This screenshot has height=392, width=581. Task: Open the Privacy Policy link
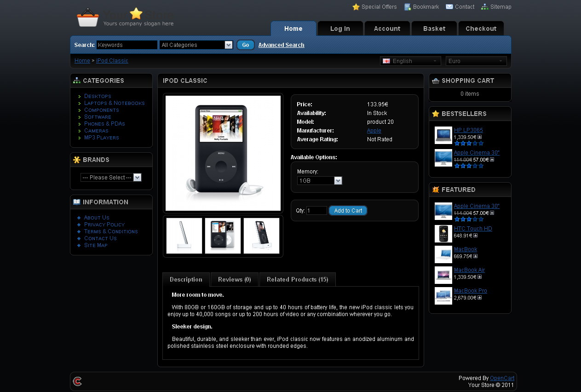[x=104, y=225]
